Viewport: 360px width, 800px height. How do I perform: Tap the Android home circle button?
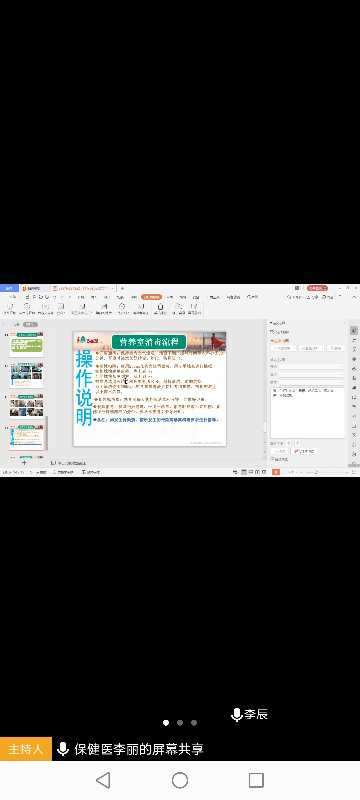coord(180,780)
